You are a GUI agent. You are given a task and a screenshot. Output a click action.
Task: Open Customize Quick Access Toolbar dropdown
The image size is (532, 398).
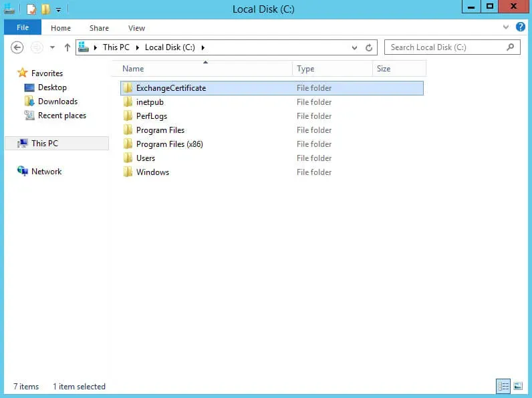point(59,10)
